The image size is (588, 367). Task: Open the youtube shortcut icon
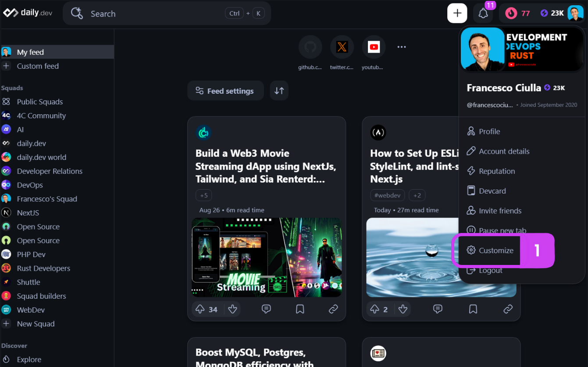[374, 47]
